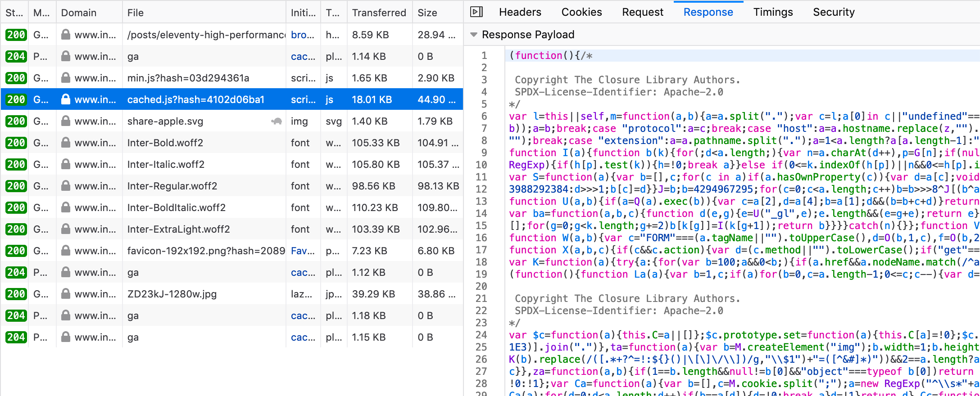980x396 pixels.
Task: Click the lock icon on cached.js row
Action: pyautogui.click(x=66, y=99)
